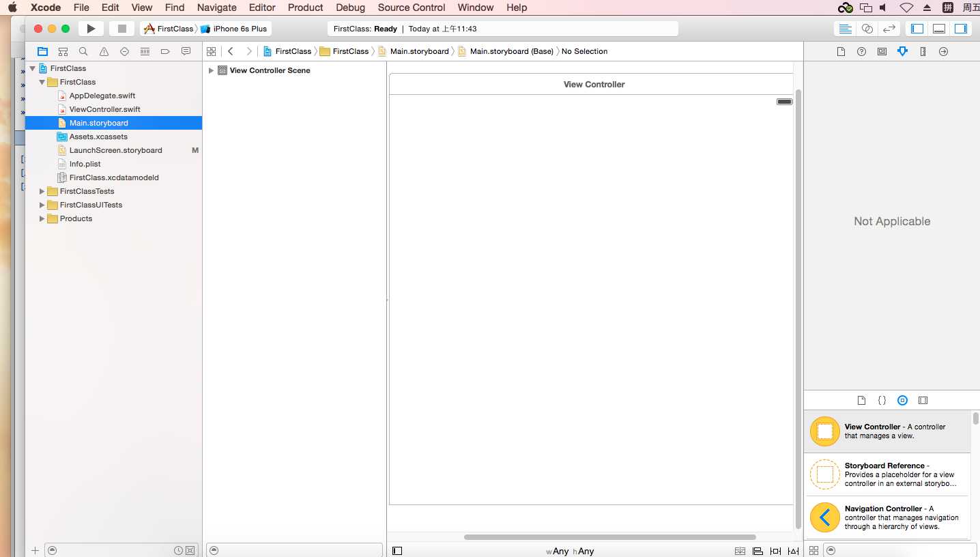Show the Breakpoint navigator
980x557 pixels.
[165, 51]
